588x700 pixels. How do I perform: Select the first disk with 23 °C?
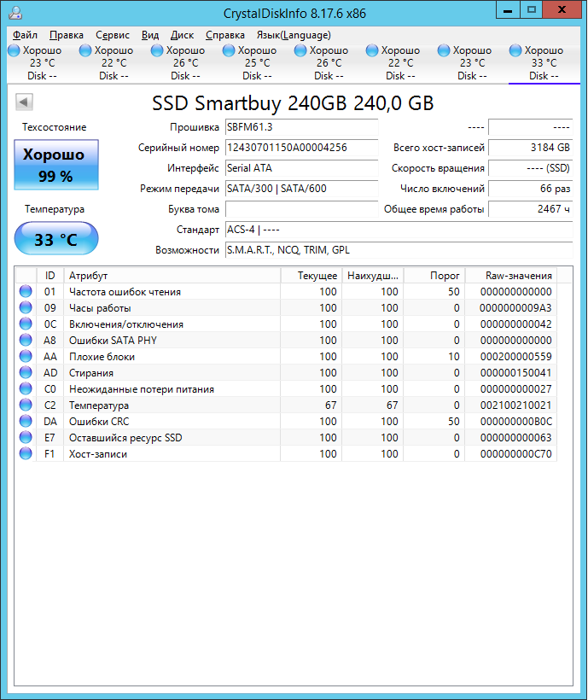point(36,63)
